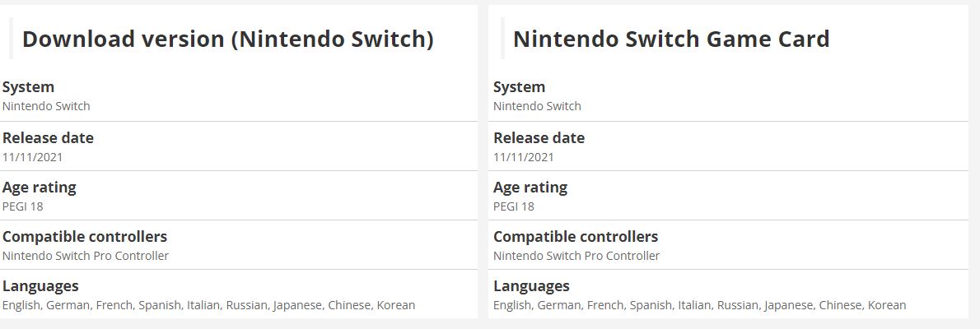Select 11/11/2021 date in download version panel

[x=32, y=157]
